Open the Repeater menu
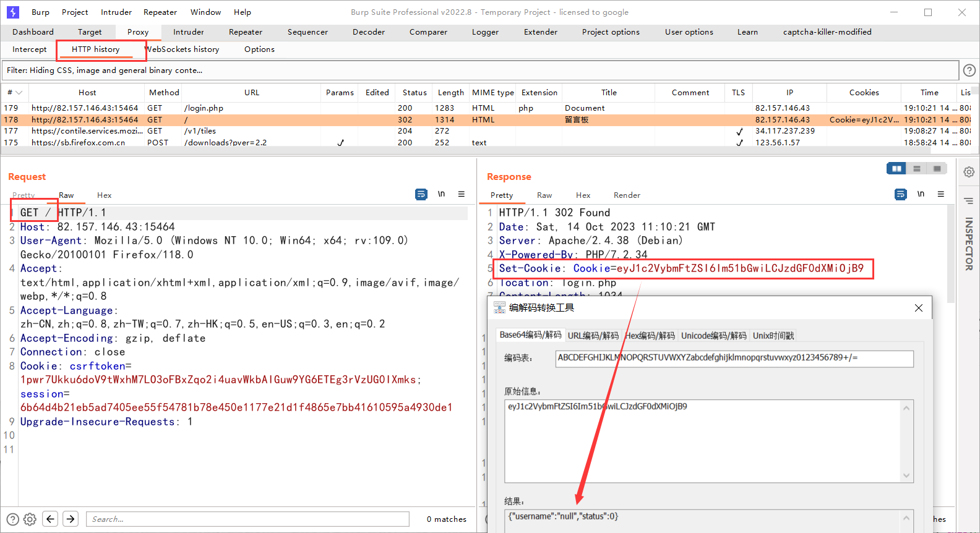 (160, 12)
